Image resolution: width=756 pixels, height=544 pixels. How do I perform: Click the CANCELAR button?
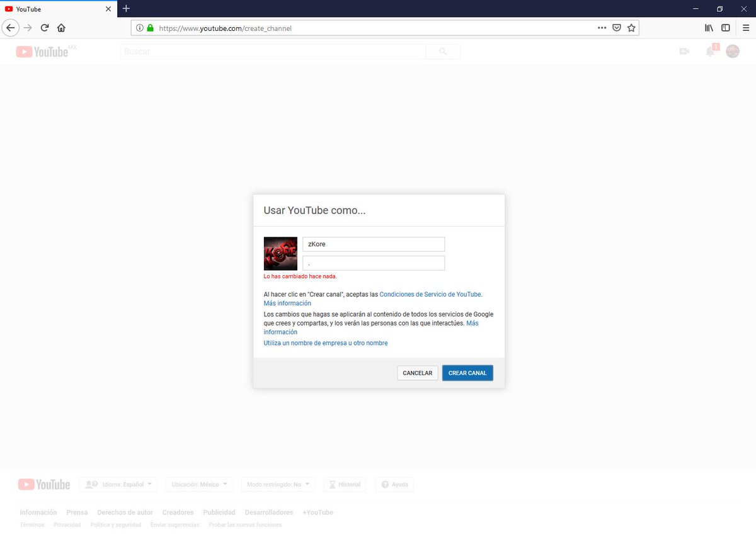418,373
